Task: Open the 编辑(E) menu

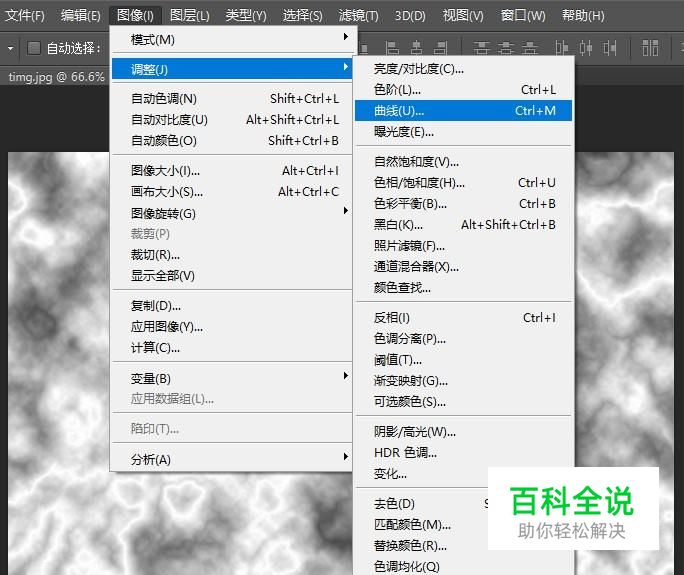Action: pyautogui.click(x=81, y=16)
